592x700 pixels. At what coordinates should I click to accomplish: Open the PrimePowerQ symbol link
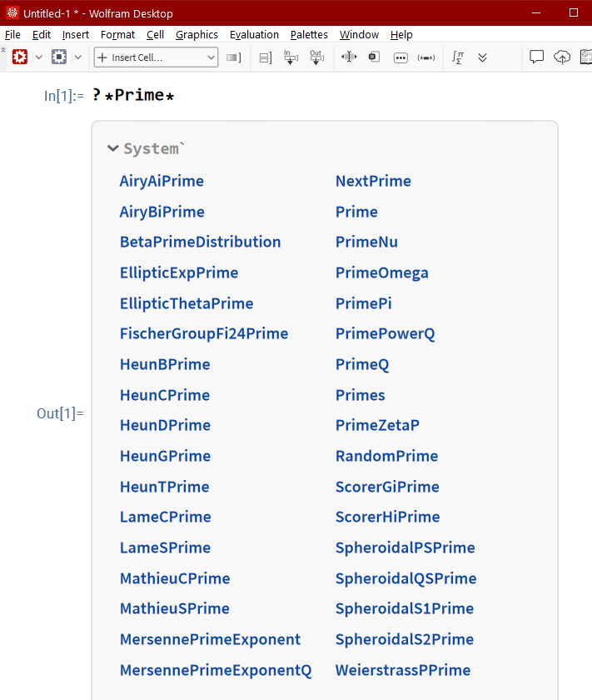385,334
